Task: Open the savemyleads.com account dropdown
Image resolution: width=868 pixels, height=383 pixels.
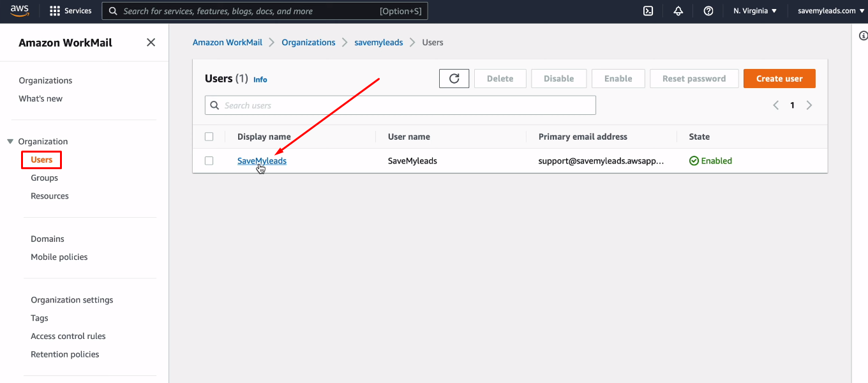Action: pos(831,11)
